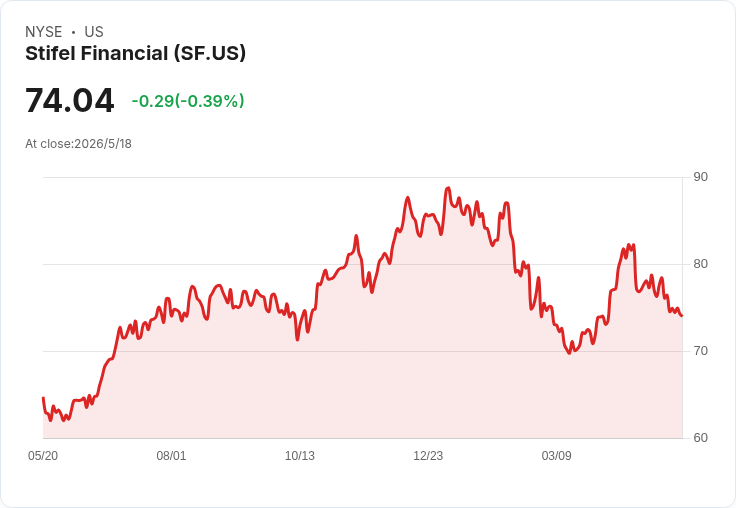The width and height of the screenshot is (736, 508).
Task: Click the 90 y-axis price label
Action: click(x=700, y=177)
